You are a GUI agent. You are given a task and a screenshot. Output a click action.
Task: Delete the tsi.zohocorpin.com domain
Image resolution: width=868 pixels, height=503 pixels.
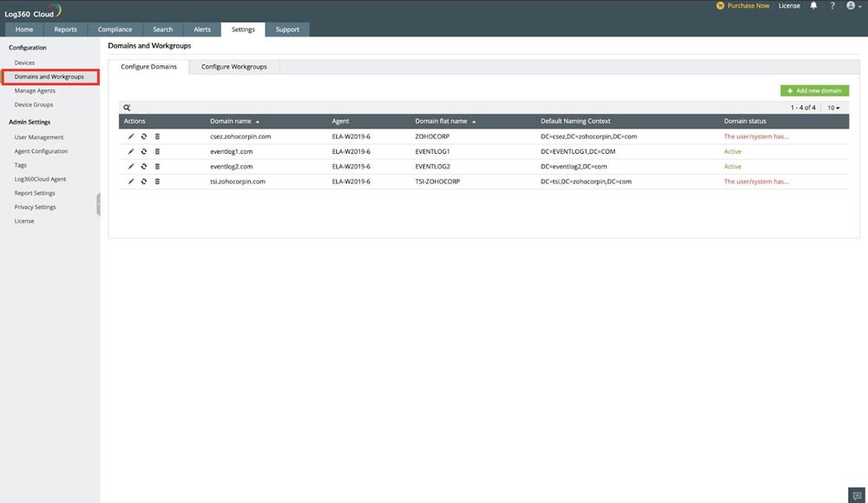tap(157, 181)
